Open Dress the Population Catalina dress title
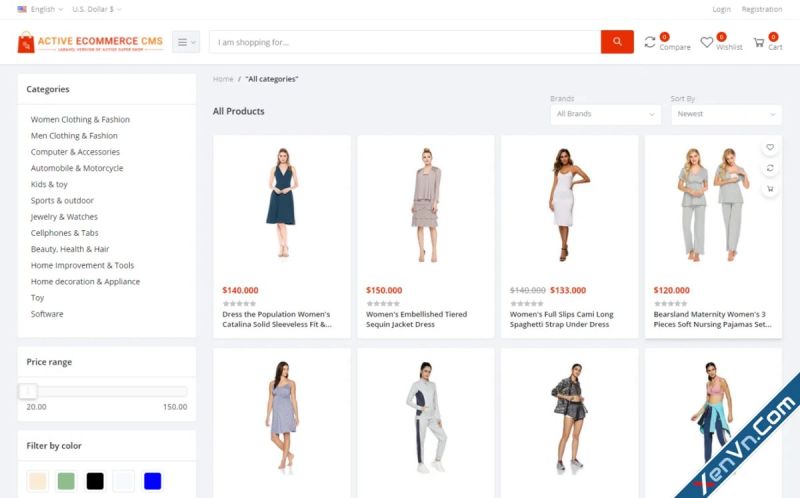The image size is (800, 498). (277, 319)
